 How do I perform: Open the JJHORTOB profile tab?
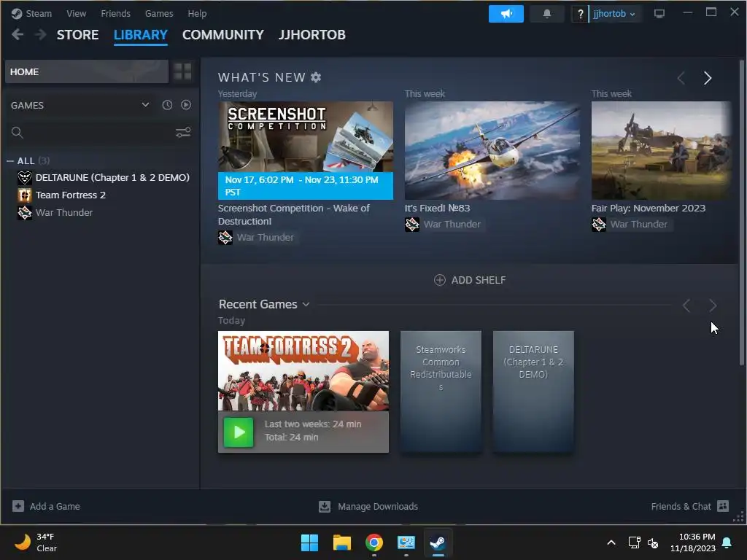click(312, 35)
